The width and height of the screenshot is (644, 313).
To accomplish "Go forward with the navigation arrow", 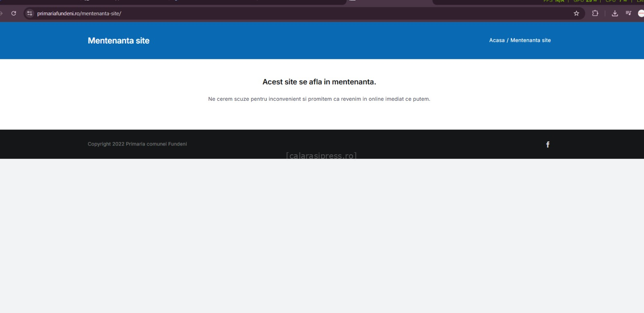I will pyautogui.click(x=2, y=13).
